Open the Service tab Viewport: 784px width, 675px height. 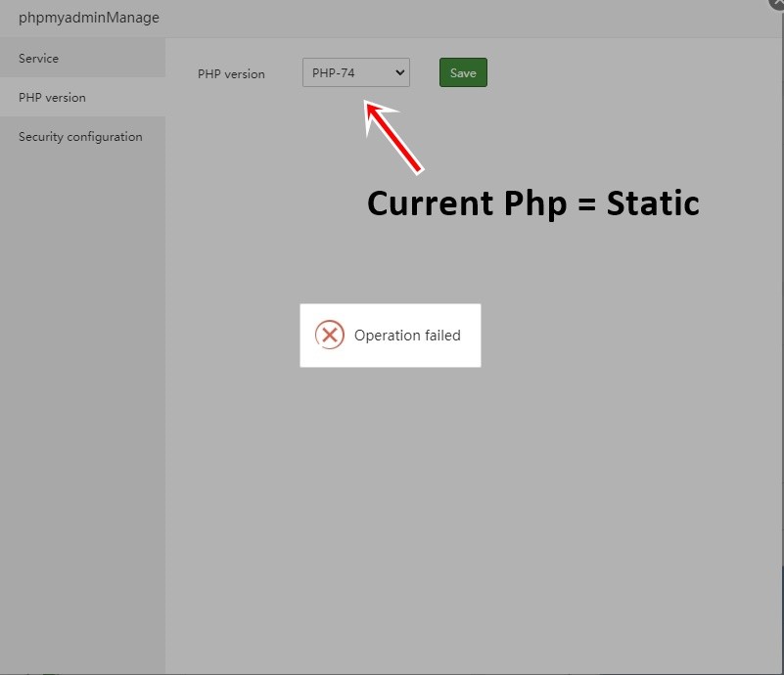click(82, 58)
